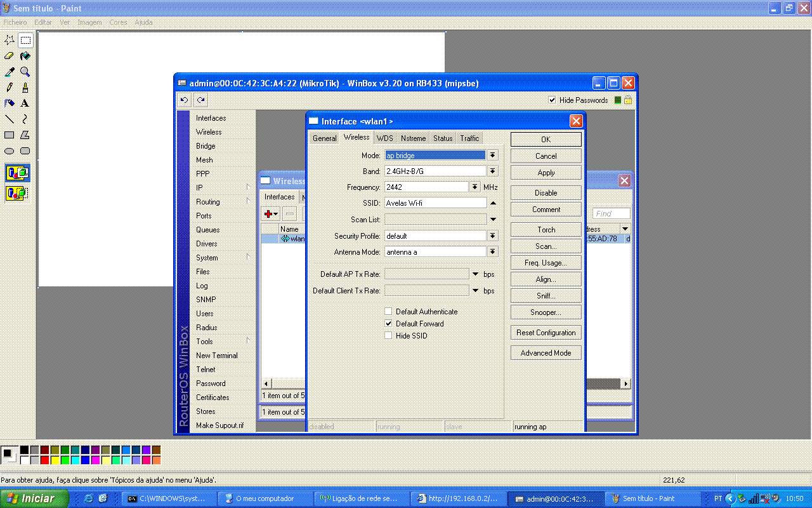Open the Frequency dropdown arrow
Viewport: 812px width, 508px height.
coord(476,187)
